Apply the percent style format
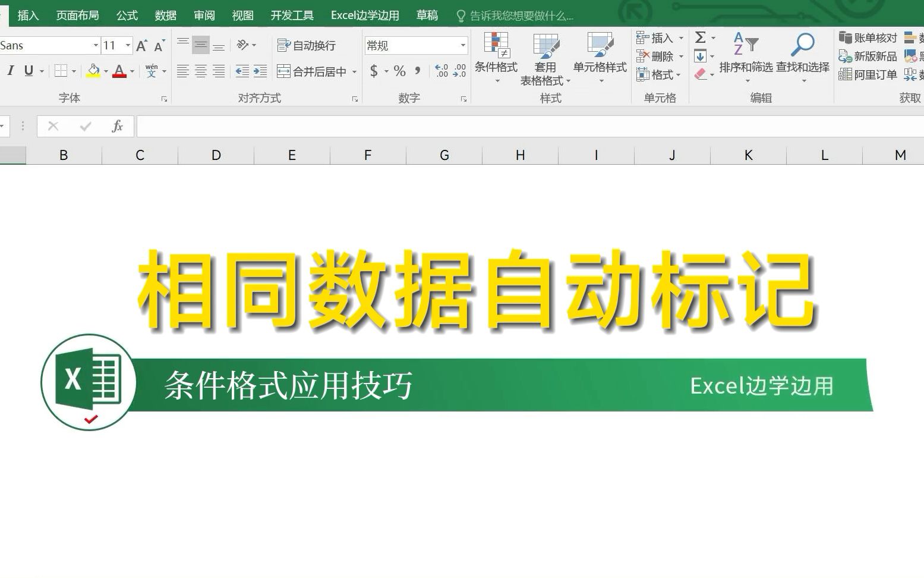Viewport: 924px width, 578px height. (x=400, y=71)
